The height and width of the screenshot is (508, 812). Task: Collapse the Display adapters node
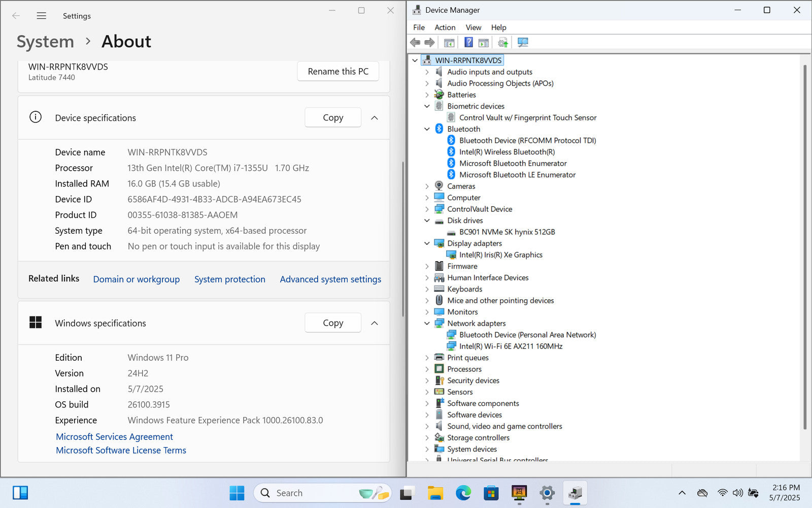coord(427,243)
